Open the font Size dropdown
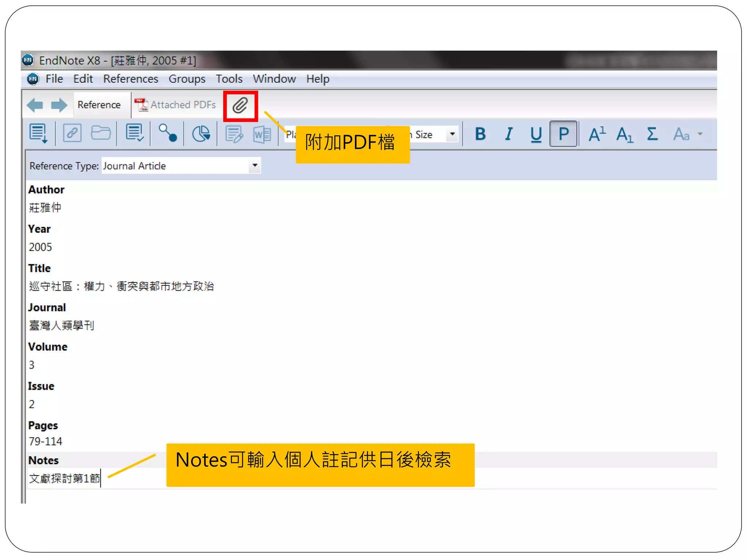 coord(452,134)
